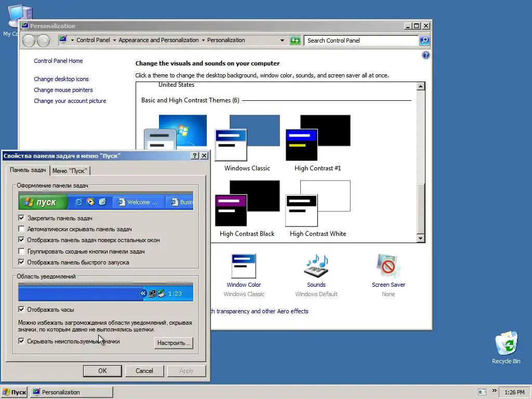
Task: Click the Control Panel icon in the address bar
Action: click(x=63, y=39)
